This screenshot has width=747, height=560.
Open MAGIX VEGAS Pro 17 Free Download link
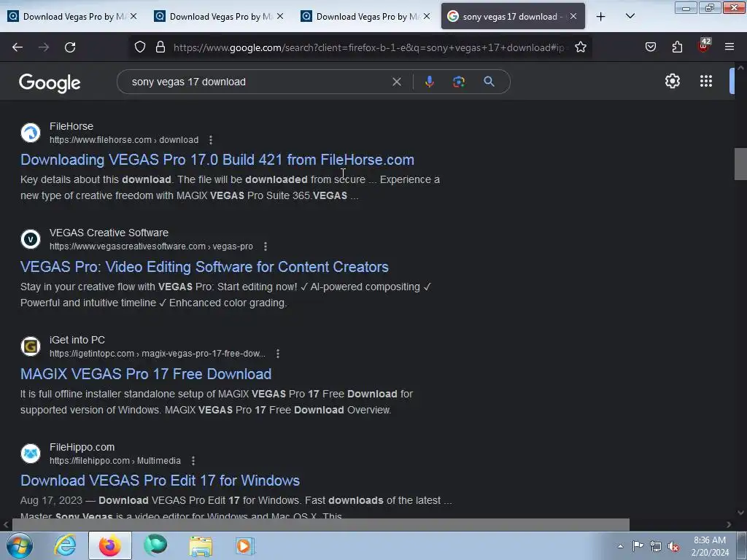pos(146,374)
